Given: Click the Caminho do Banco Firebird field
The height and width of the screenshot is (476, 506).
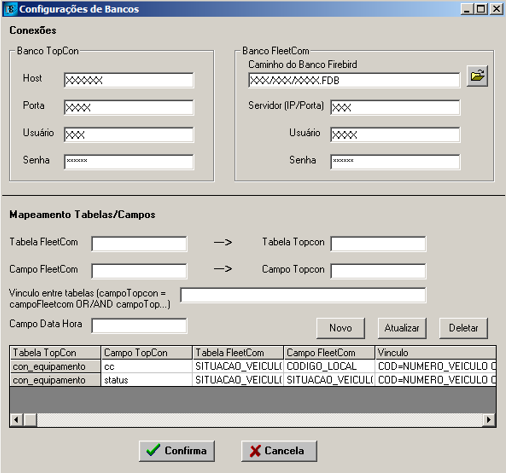Looking at the screenshot, I should coord(354,80).
